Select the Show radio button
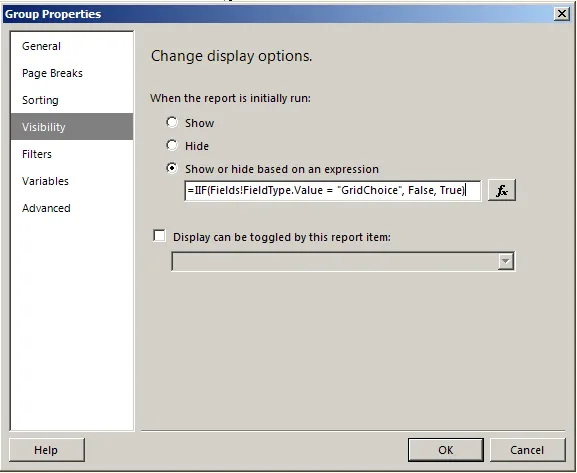 coord(172,122)
